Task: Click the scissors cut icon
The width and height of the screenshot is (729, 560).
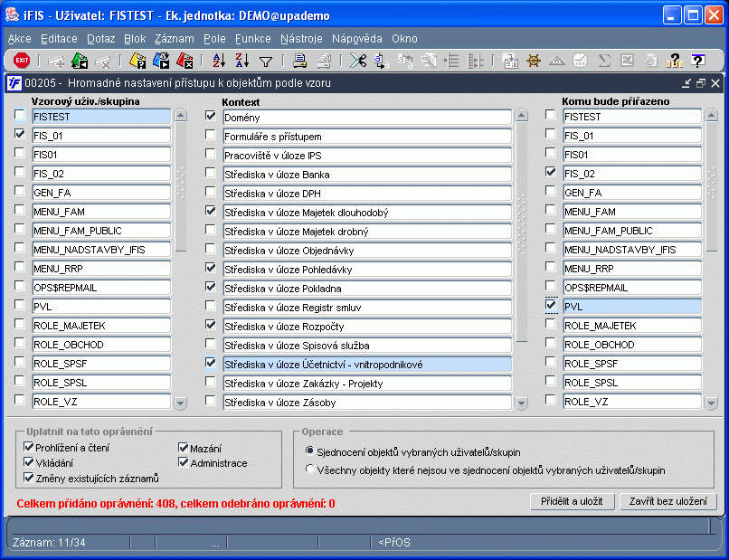Action: [357, 61]
